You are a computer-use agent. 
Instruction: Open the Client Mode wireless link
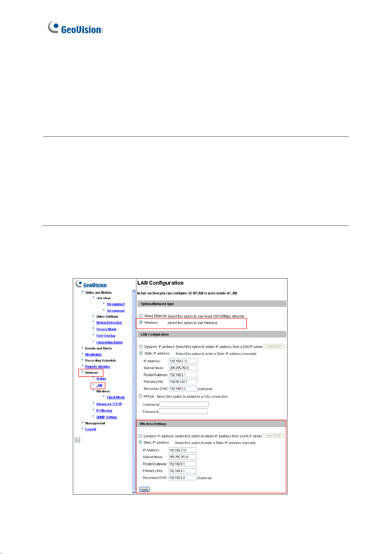[116, 397]
